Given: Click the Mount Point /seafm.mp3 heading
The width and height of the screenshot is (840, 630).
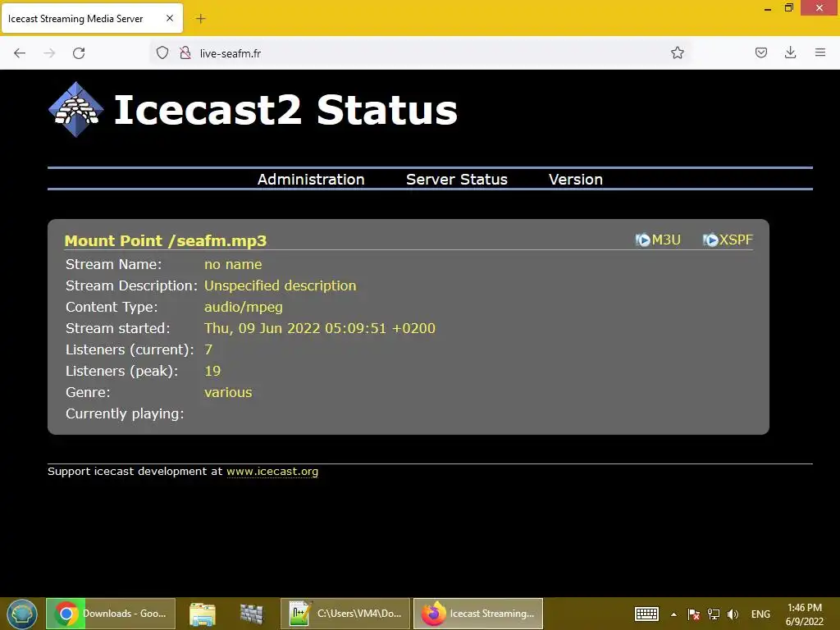Looking at the screenshot, I should 166,240.
